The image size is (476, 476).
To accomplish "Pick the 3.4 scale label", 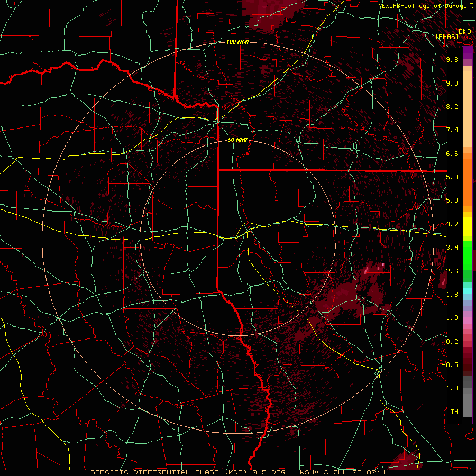I will [452, 248].
